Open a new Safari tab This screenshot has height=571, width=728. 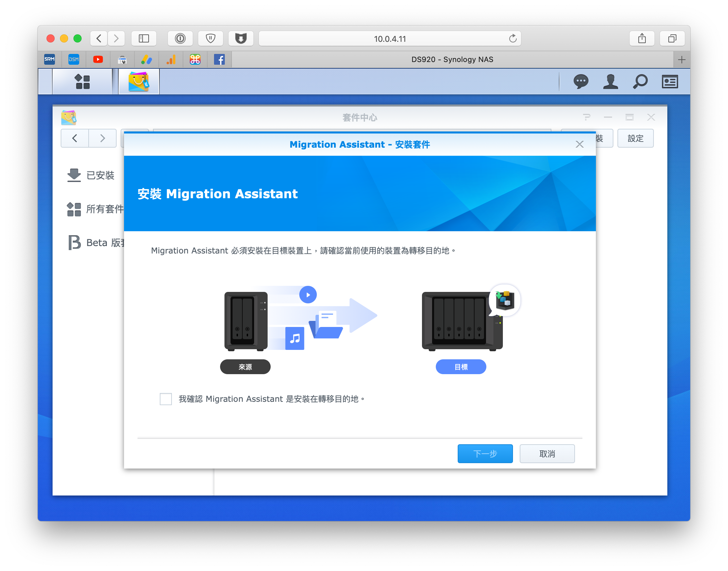coord(682,60)
